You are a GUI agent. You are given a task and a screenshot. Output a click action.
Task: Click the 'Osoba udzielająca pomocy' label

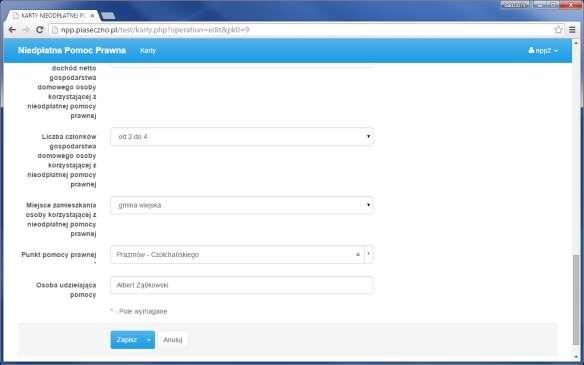click(x=66, y=290)
